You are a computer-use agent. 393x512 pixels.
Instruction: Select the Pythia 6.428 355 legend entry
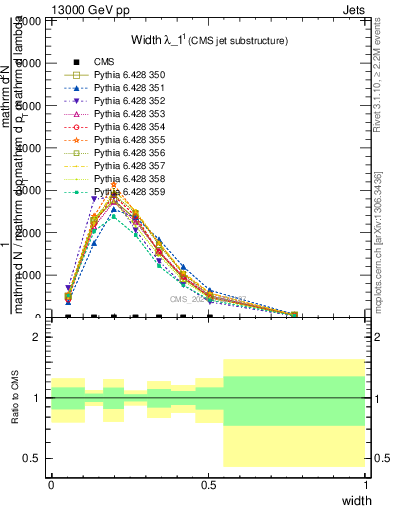coord(129,140)
